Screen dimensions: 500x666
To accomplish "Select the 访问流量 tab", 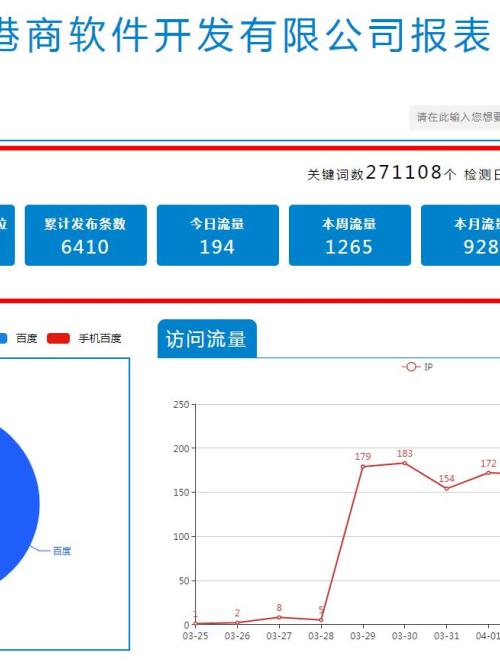I will coord(207,339).
